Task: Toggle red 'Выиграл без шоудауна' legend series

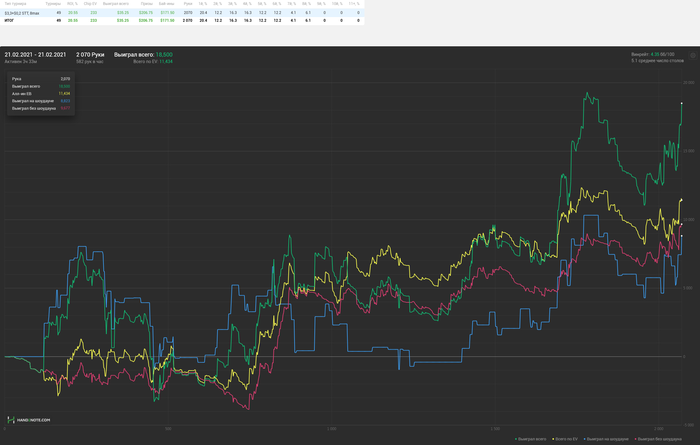Action: (x=658, y=439)
